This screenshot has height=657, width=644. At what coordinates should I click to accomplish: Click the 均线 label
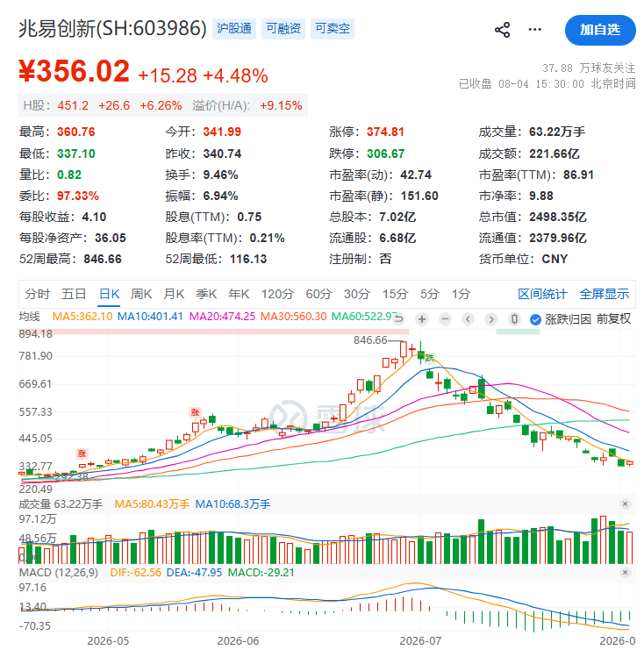pyautogui.click(x=29, y=317)
